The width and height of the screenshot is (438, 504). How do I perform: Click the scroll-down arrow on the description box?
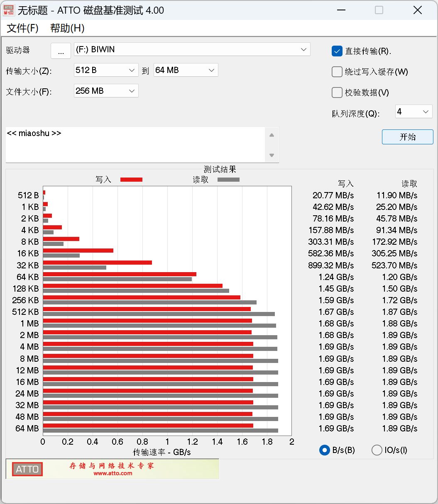272,155
